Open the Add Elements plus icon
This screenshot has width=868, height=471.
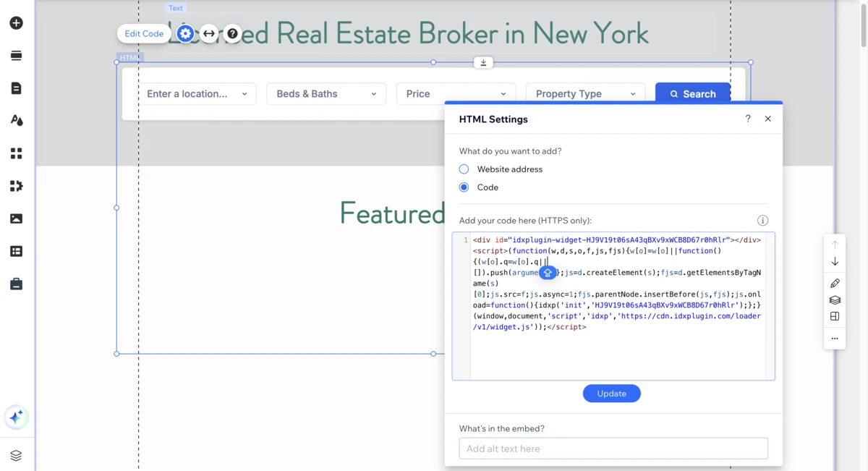tap(16, 23)
